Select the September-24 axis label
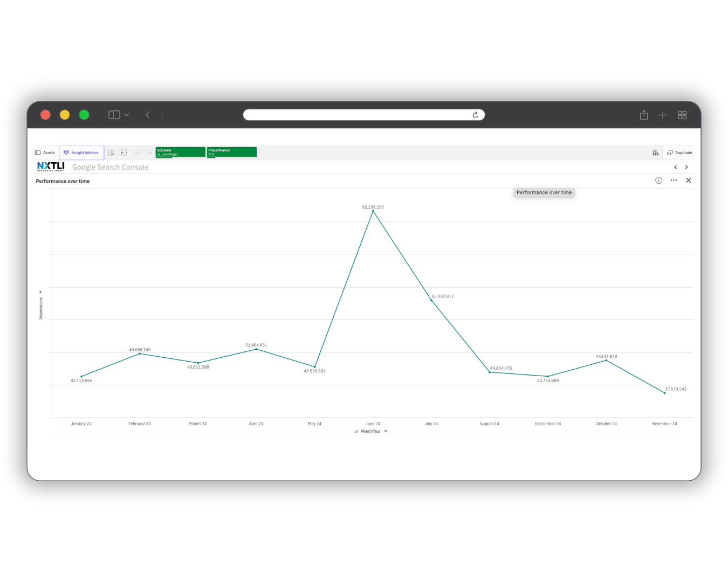The image size is (728, 582). [548, 424]
